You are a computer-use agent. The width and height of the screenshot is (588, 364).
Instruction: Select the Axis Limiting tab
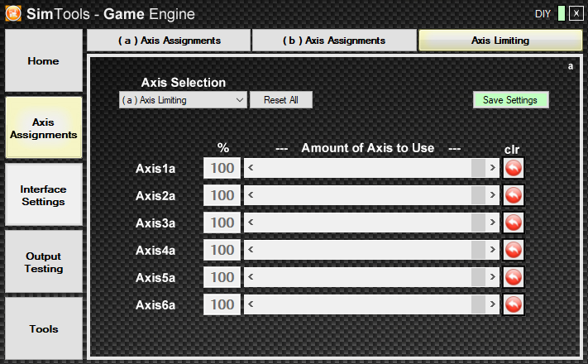click(x=500, y=41)
